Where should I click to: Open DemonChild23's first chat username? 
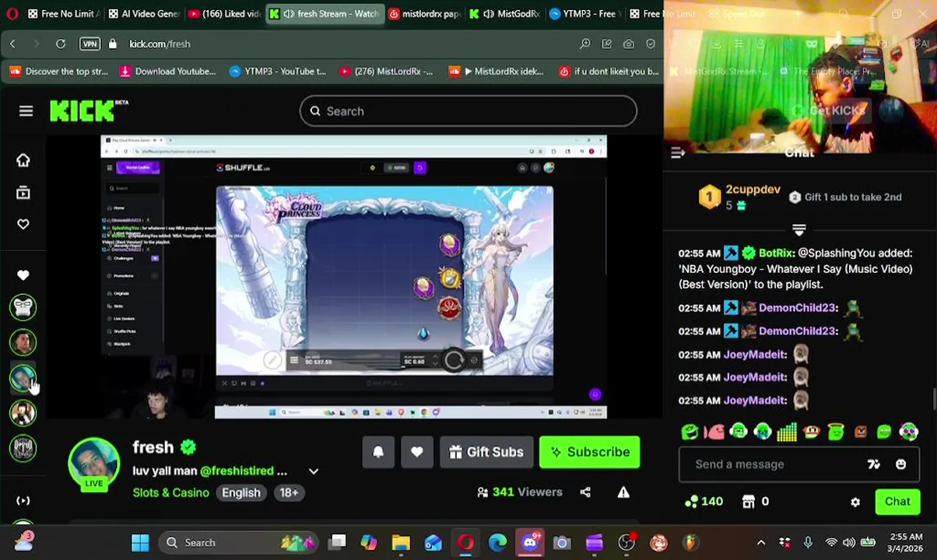coord(797,308)
